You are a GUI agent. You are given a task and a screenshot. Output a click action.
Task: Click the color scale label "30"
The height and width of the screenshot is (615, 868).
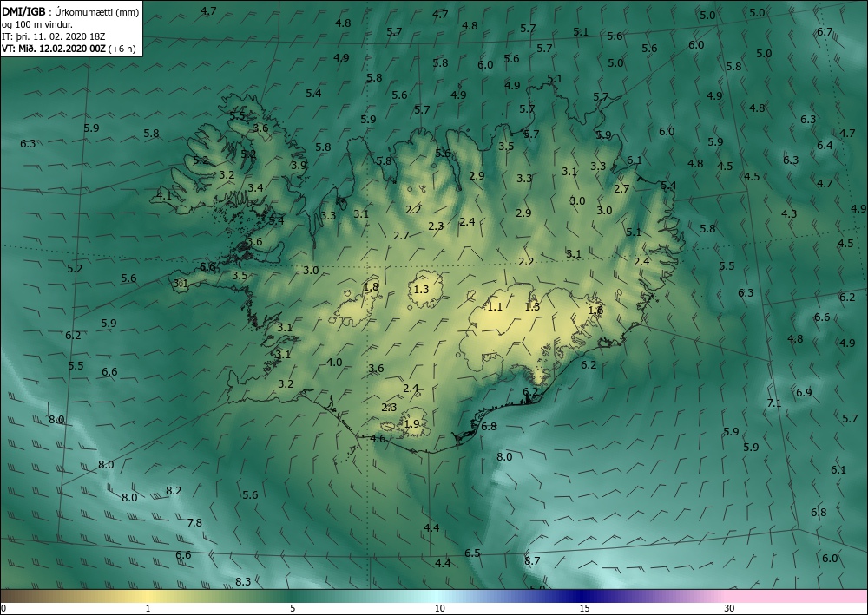coord(730,609)
